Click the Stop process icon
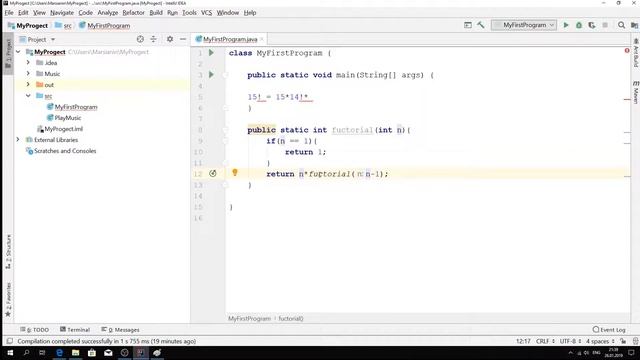 [605, 25]
